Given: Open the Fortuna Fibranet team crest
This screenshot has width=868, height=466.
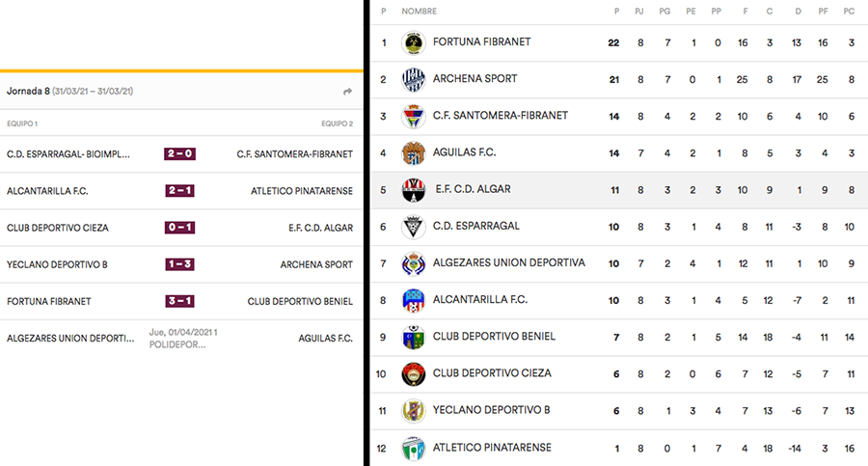Looking at the screenshot, I should tap(413, 42).
